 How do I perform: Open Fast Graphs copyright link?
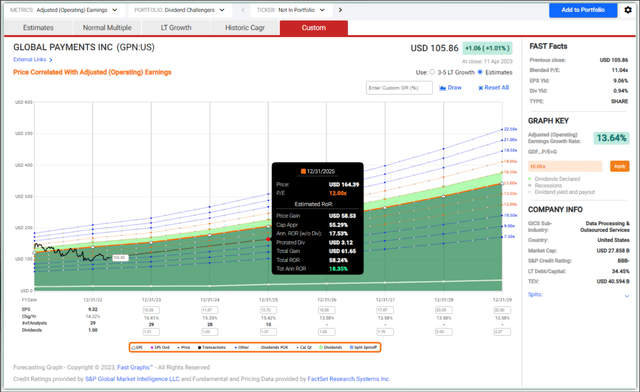(x=135, y=368)
